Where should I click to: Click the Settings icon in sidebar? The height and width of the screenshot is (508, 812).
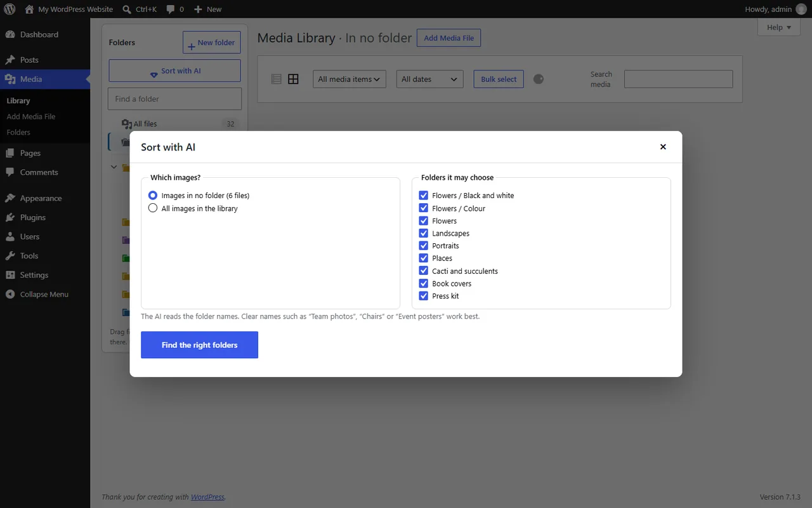tap(10, 275)
